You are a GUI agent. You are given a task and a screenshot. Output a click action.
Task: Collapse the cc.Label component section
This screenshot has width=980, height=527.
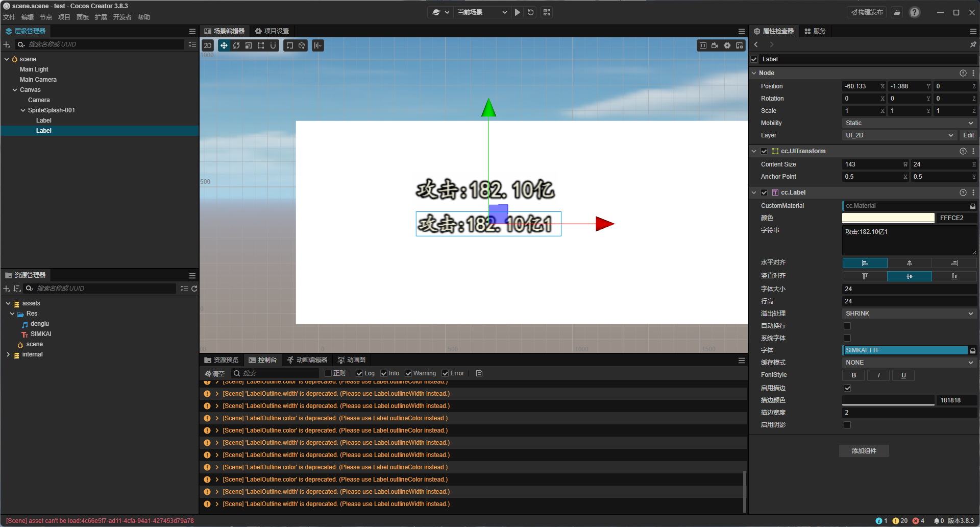[754, 193]
